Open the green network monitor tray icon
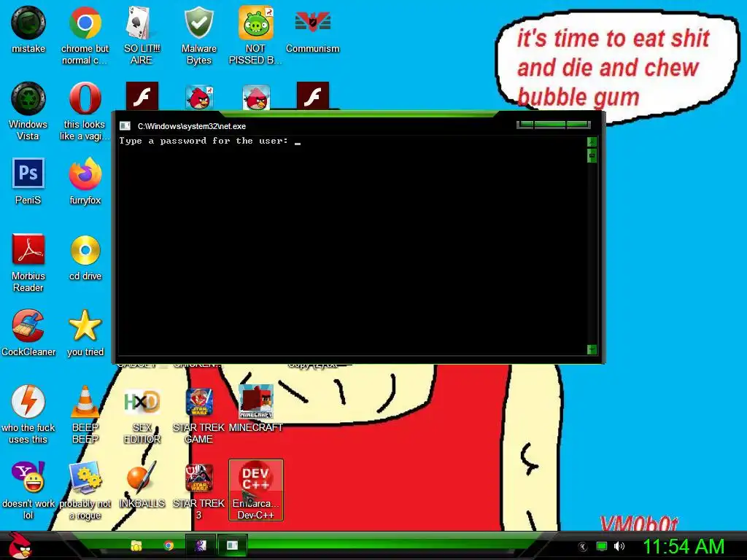747x560 pixels. pos(602,546)
